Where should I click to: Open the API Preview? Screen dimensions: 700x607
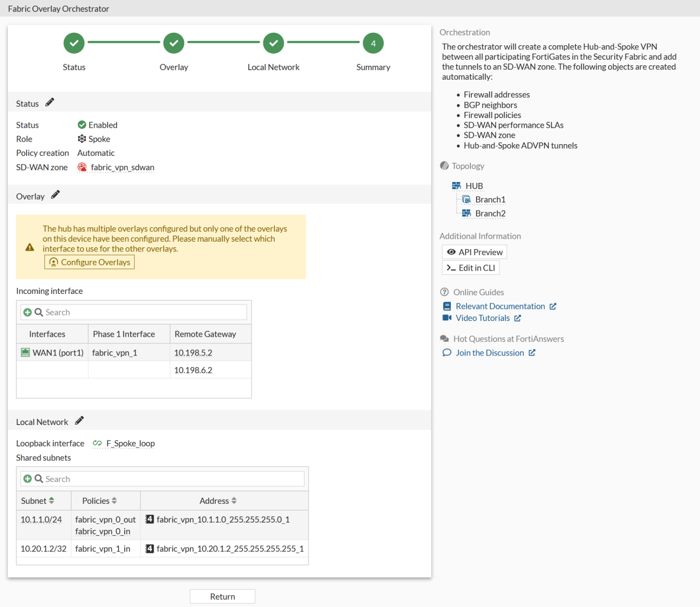point(474,252)
